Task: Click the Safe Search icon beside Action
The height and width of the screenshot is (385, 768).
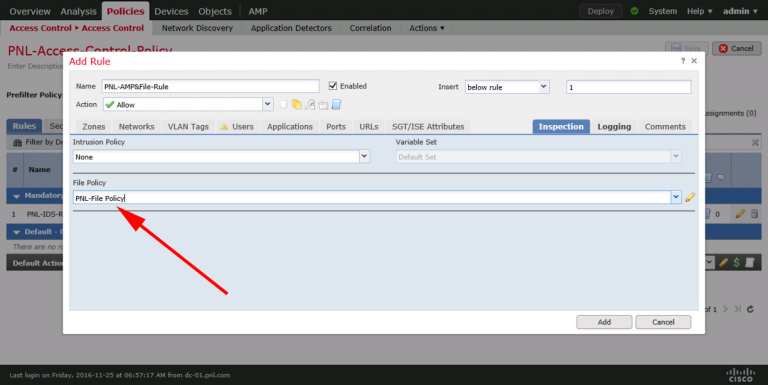Action: coord(310,104)
